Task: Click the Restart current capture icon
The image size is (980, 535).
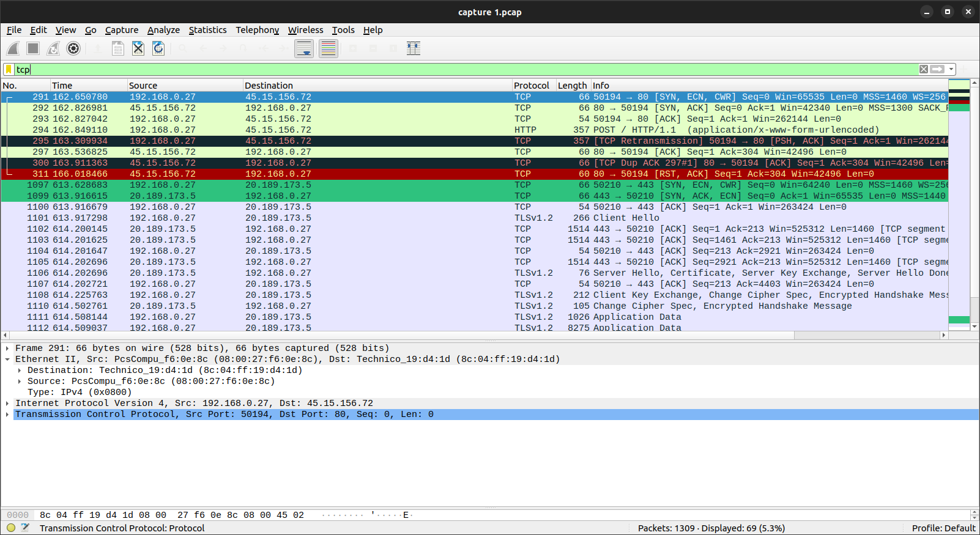Action: click(53, 48)
